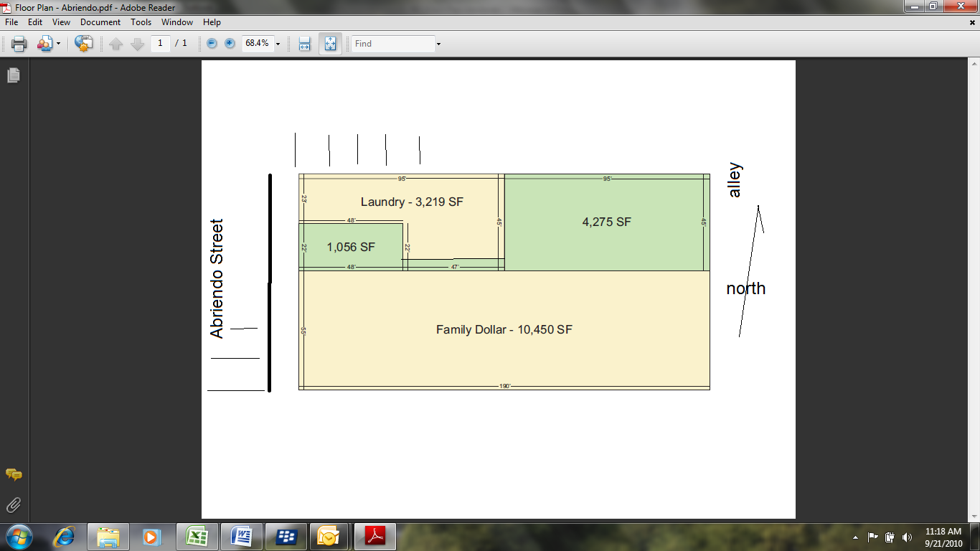
Task: Open the Help menu
Action: [x=212, y=22]
